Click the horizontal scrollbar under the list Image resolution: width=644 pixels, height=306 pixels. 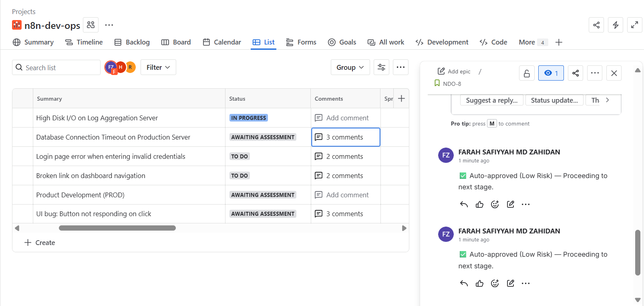117,228
